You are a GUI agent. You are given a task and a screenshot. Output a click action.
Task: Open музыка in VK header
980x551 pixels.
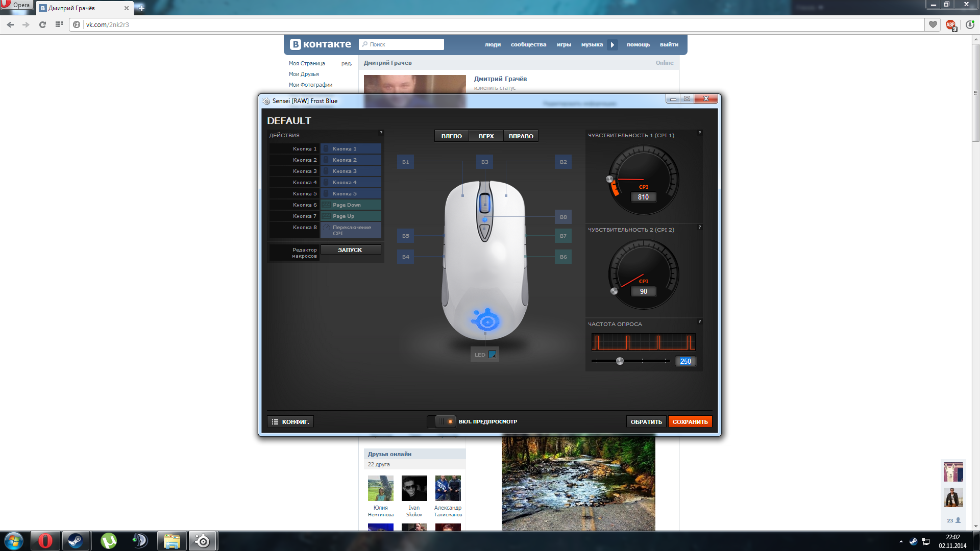(592, 44)
